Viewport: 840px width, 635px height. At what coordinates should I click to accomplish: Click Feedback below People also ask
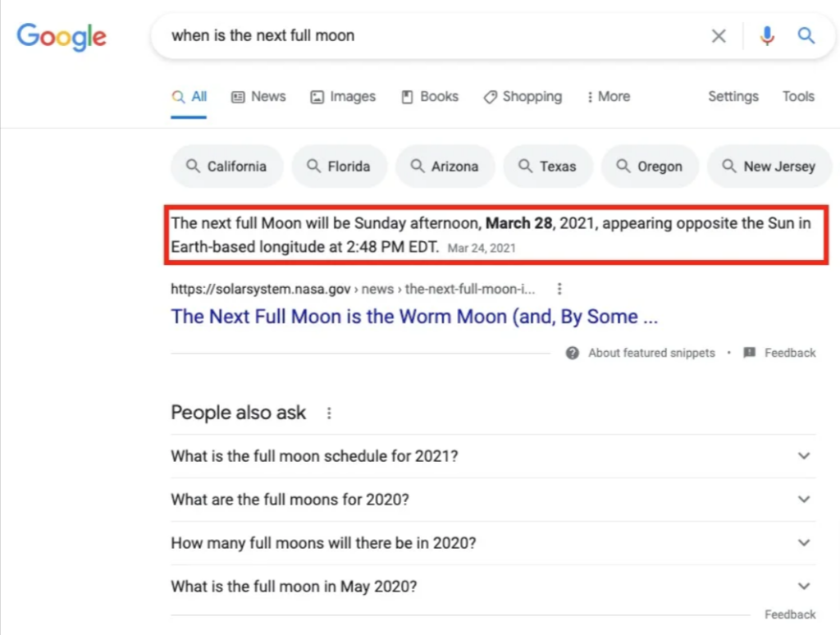[x=790, y=614]
